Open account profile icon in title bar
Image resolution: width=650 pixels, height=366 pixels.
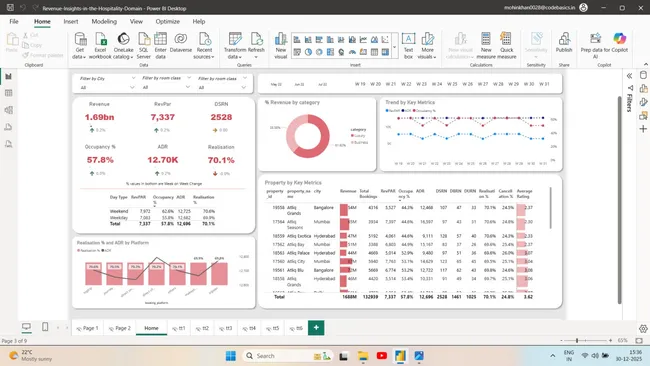click(x=583, y=7)
